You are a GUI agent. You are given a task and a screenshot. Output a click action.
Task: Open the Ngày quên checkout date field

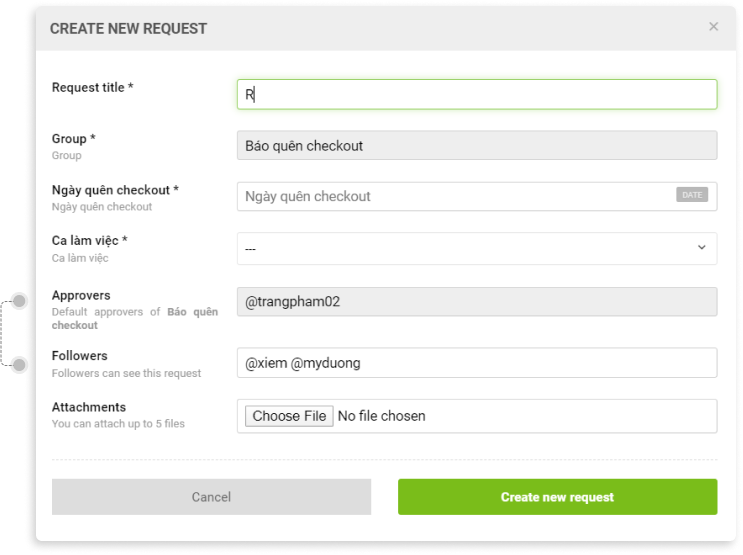click(477, 196)
